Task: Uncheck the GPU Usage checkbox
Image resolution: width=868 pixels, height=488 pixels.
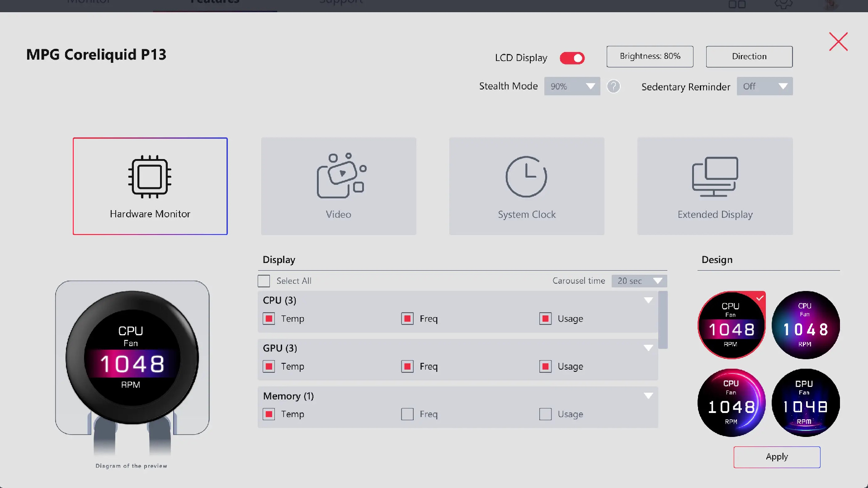Action: (x=545, y=366)
